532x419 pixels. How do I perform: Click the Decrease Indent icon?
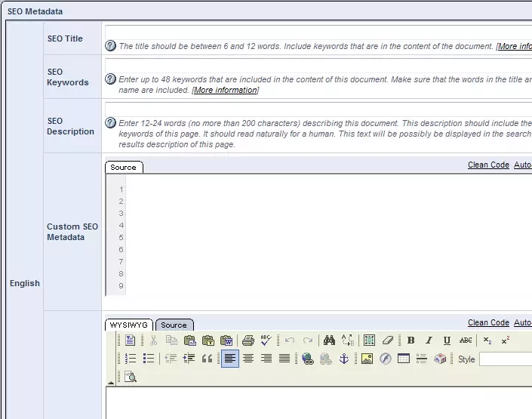pos(171,359)
